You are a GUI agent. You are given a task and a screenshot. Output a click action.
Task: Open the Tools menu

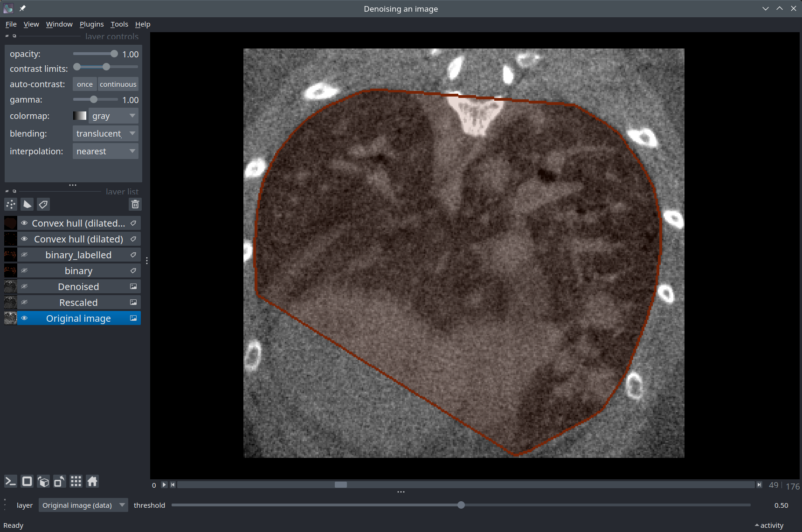119,24
